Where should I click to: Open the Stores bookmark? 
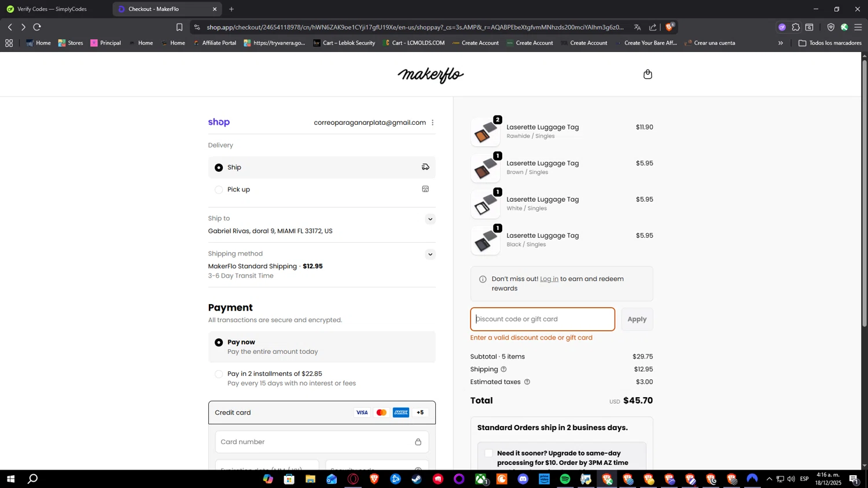pos(71,43)
